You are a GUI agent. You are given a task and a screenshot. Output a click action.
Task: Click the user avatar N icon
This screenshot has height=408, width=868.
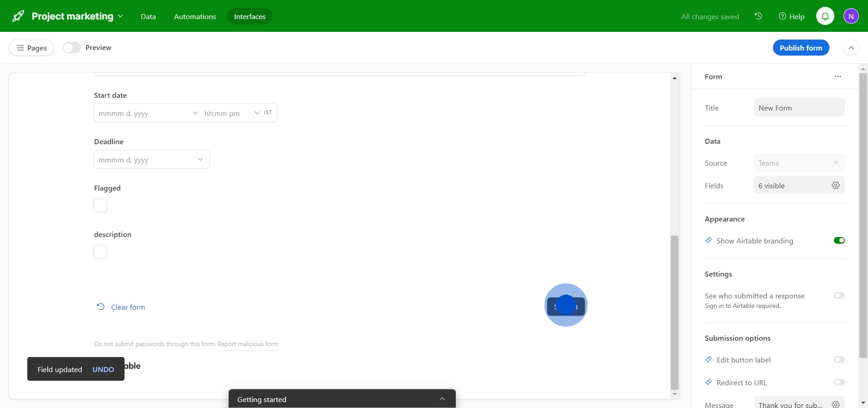pyautogui.click(x=851, y=16)
